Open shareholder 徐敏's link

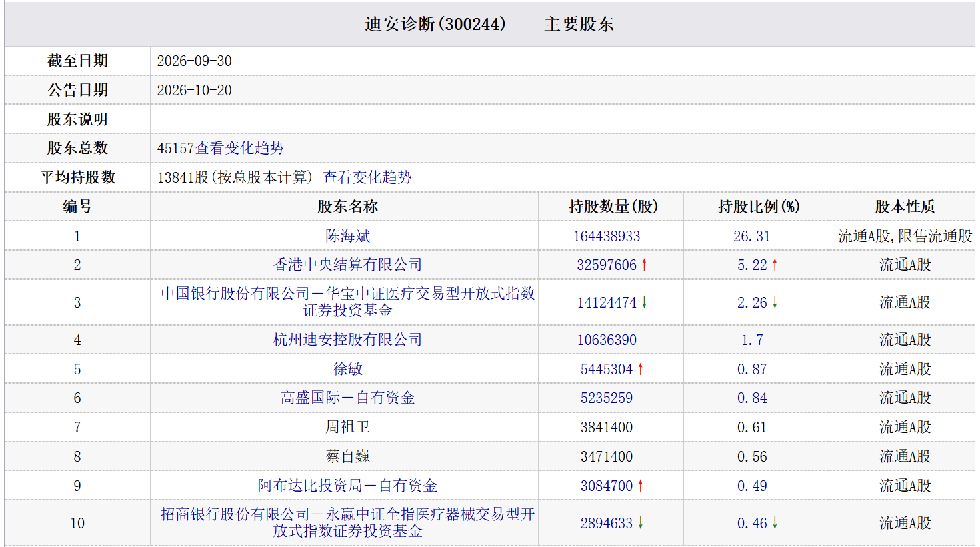point(347,369)
